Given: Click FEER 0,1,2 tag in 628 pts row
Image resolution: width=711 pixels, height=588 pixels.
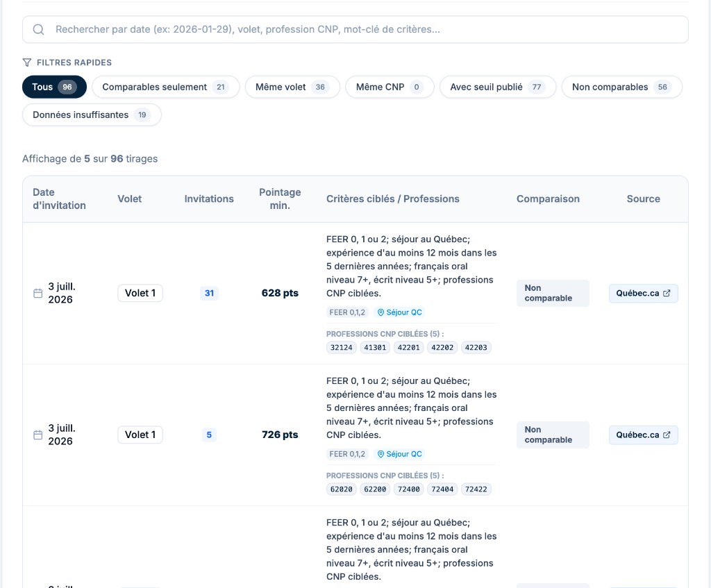Looking at the screenshot, I should tap(347, 312).
